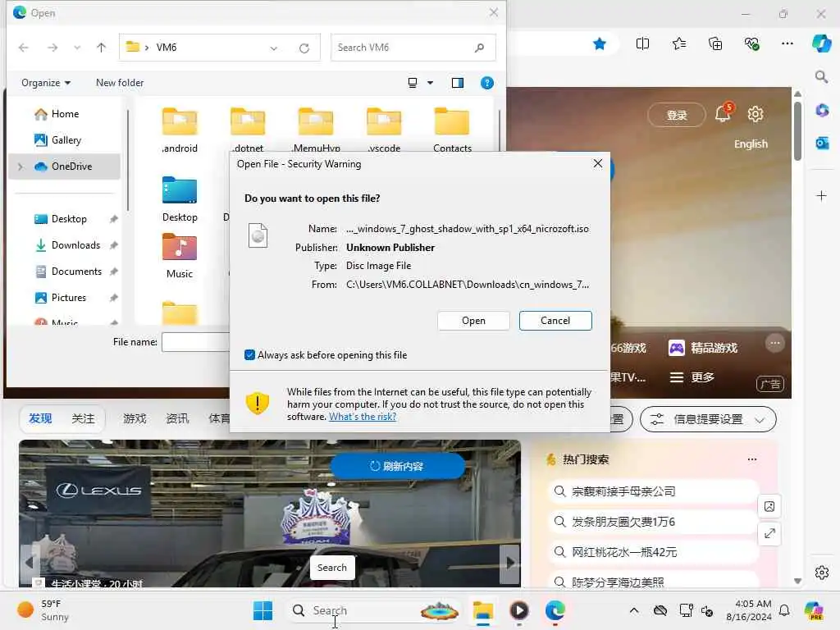This screenshot has width=840, height=630.
Task: Switch page language to English
Action: click(x=751, y=144)
